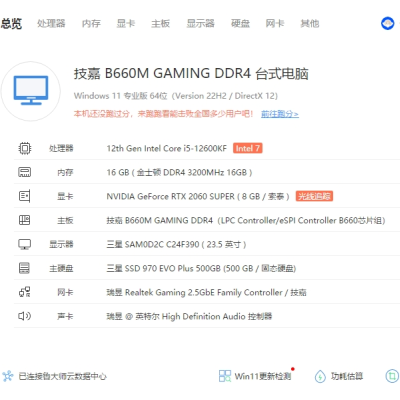Click the memory module icon
The width and height of the screenshot is (400, 400).
click(25, 172)
